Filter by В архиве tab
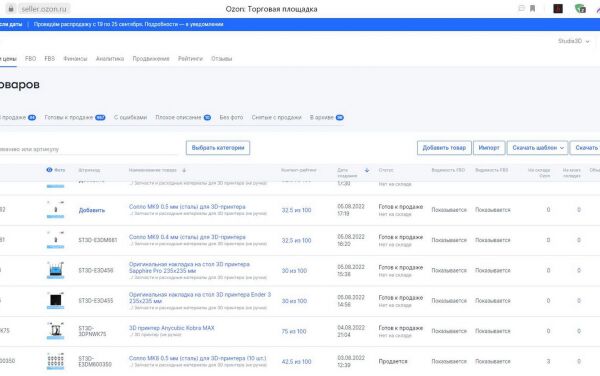This screenshot has height=376, width=600. (x=326, y=117)
